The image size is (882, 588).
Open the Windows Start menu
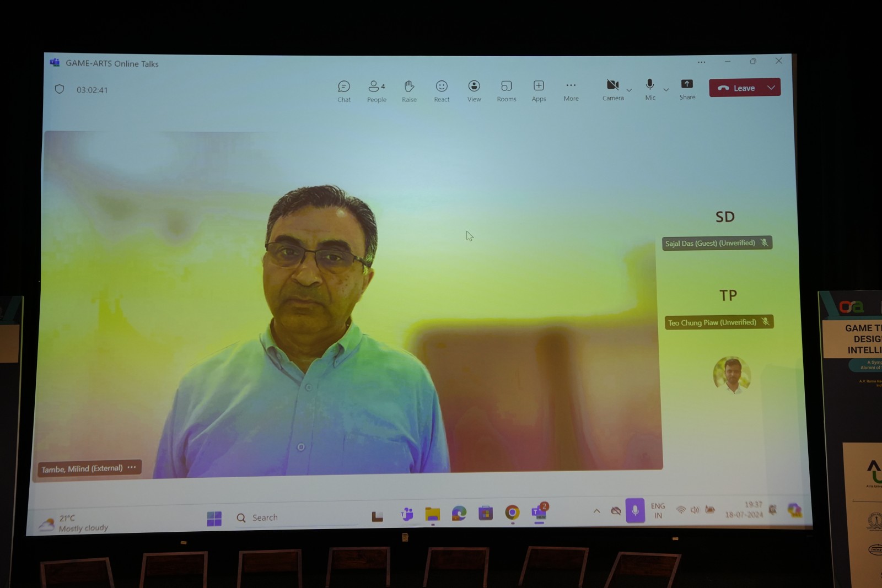click(214, 519)
